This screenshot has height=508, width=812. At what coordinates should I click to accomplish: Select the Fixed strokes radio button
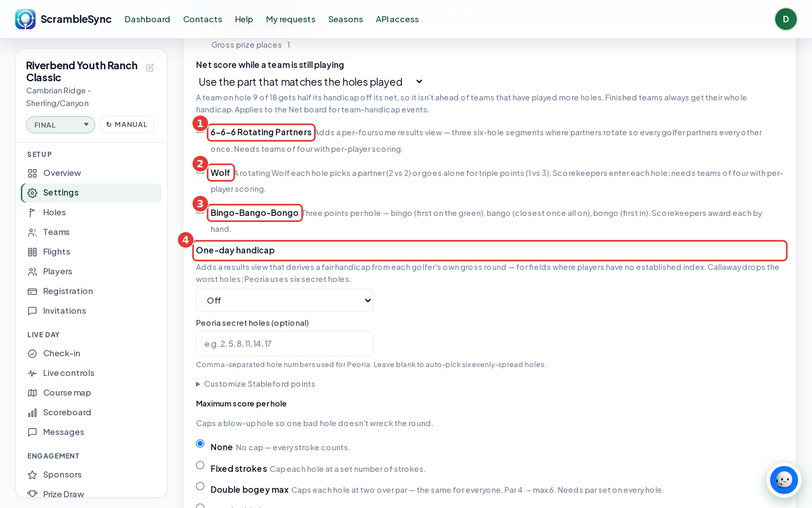(200, 465)
